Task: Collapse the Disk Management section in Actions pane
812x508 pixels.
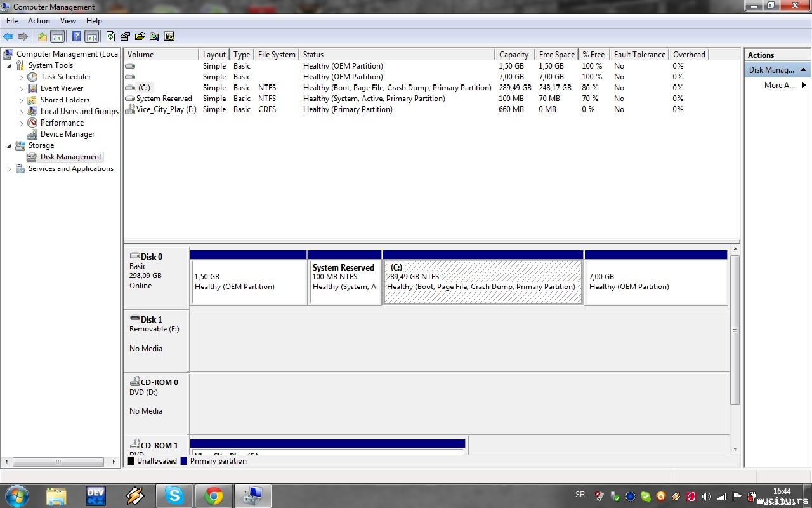Action: tap(804, 70)
